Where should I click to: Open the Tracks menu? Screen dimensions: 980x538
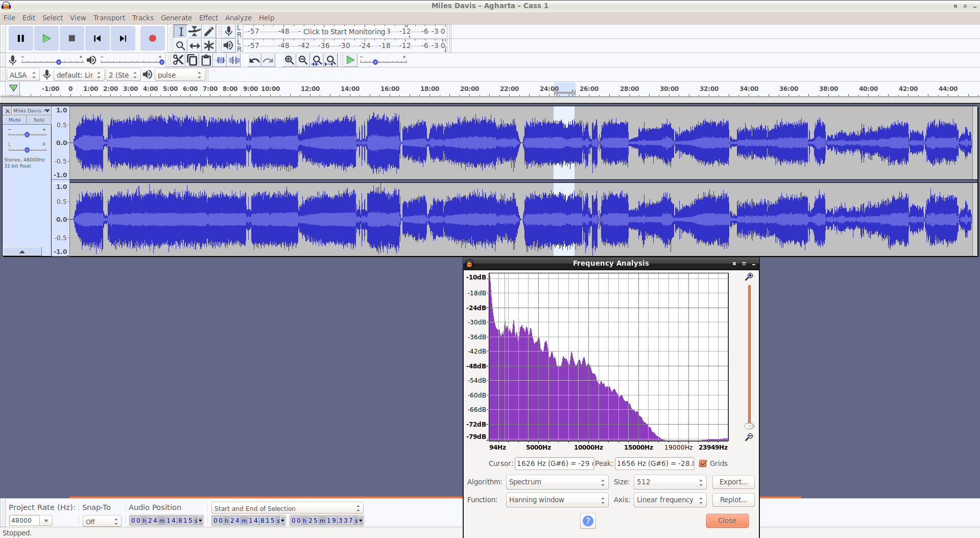click(x=143, y=18)
